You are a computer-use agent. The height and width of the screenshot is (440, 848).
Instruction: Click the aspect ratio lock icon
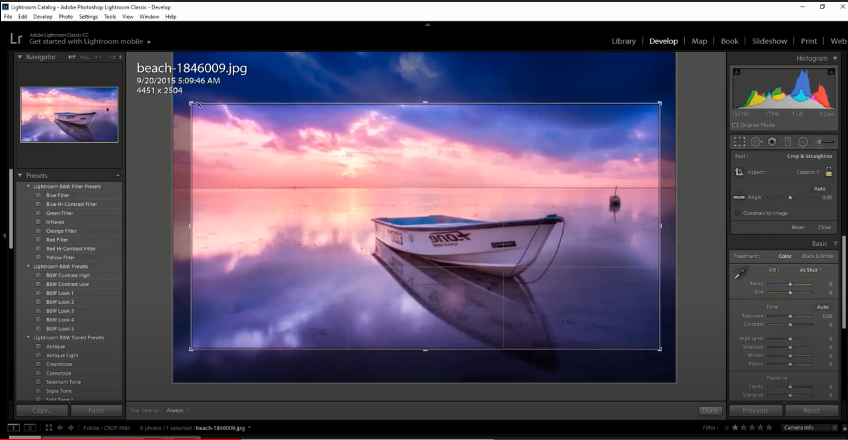pos(828,171)
